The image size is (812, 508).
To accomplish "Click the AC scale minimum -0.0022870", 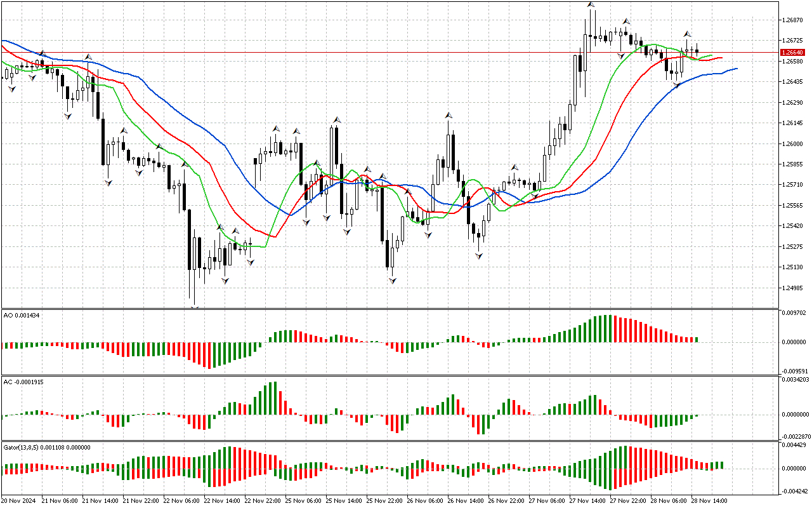I will coord(797,437).
